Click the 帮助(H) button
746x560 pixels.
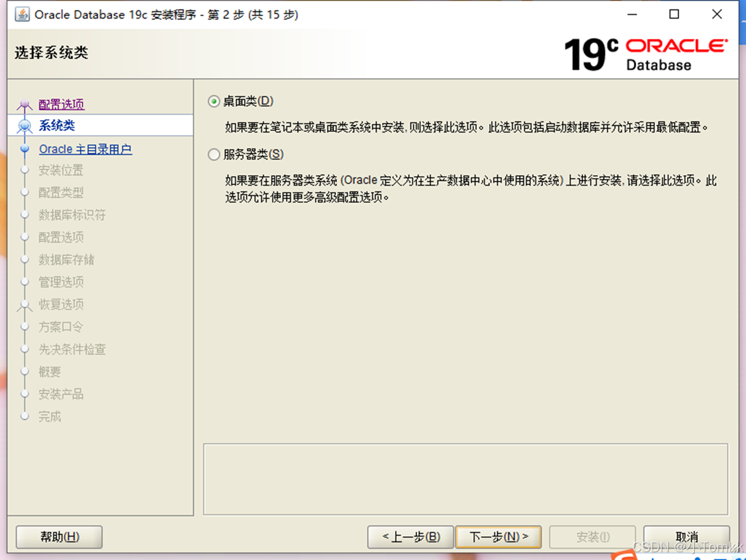click(58, 536)
